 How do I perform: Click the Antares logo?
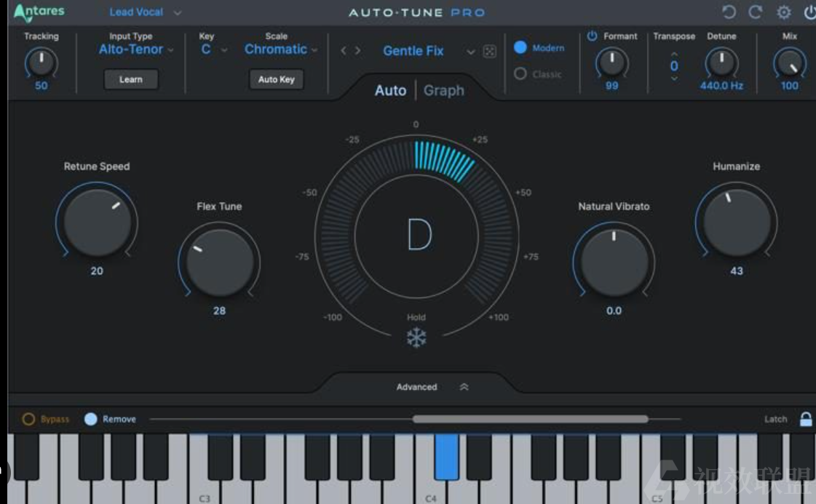[x=39, y=12]
